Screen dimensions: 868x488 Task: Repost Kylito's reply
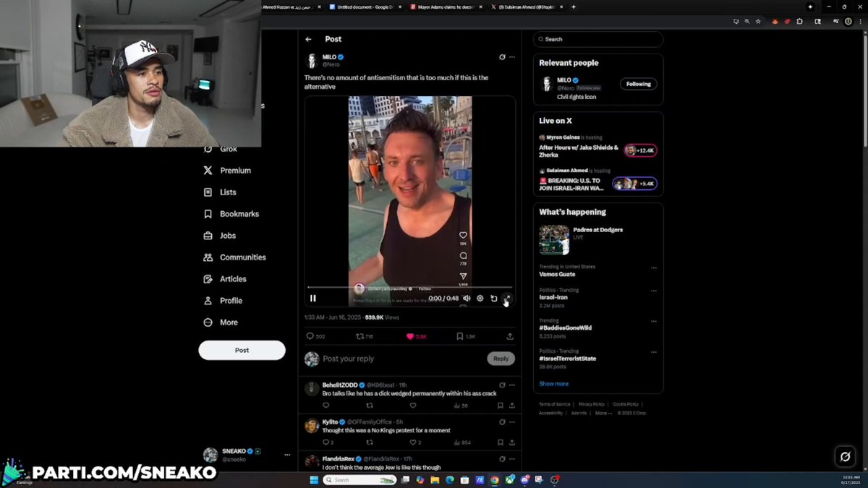370,442
